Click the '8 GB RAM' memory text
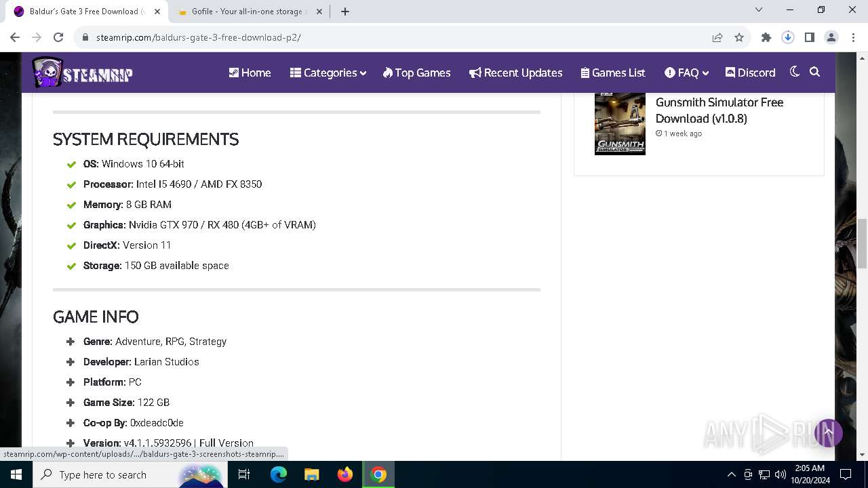Viewport: 868px width, 488px height. [x=149, y=205]
